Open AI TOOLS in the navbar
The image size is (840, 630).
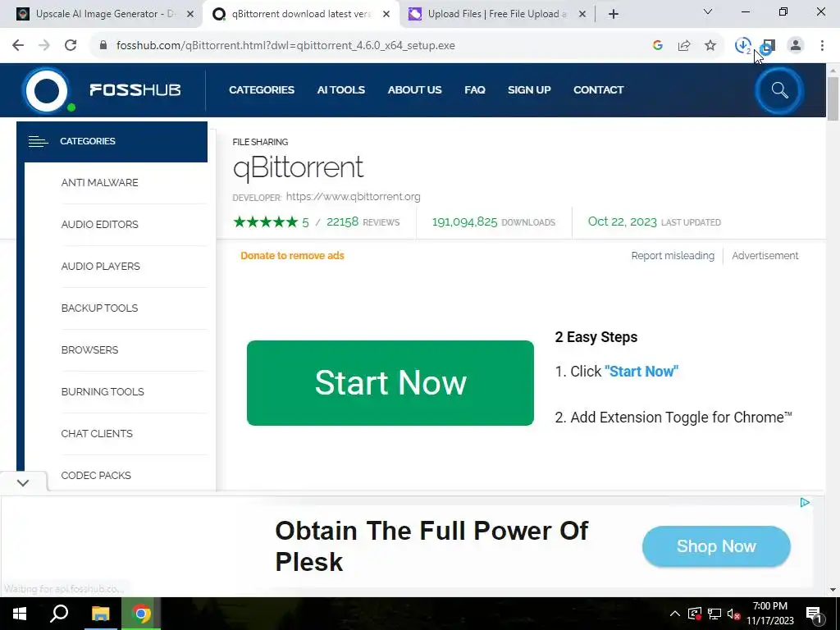[x=340, y=90]
